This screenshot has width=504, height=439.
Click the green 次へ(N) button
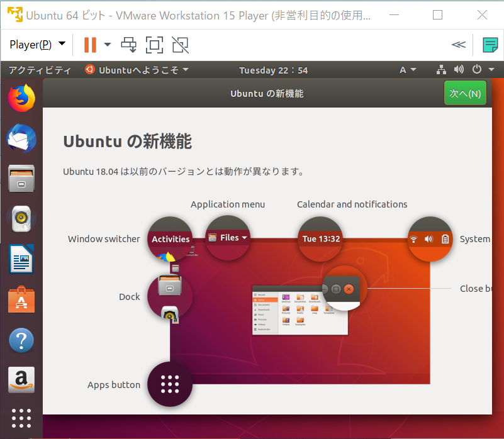tap(465, 93)
